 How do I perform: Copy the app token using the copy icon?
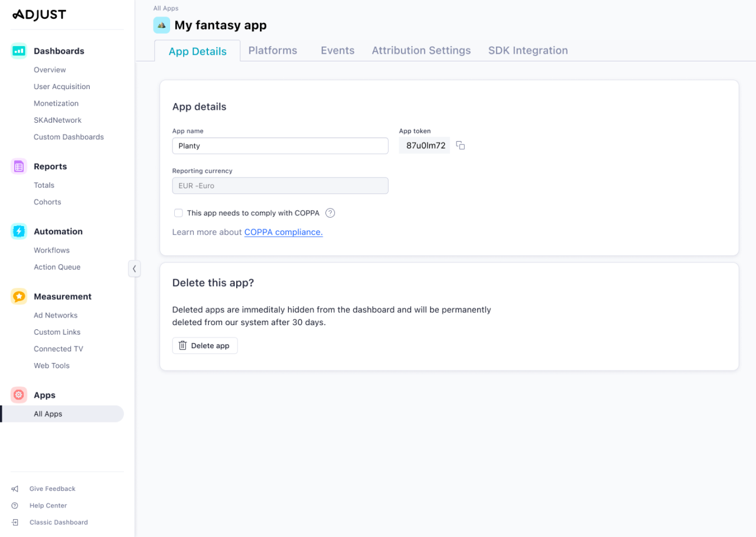(x=460, y=145)
